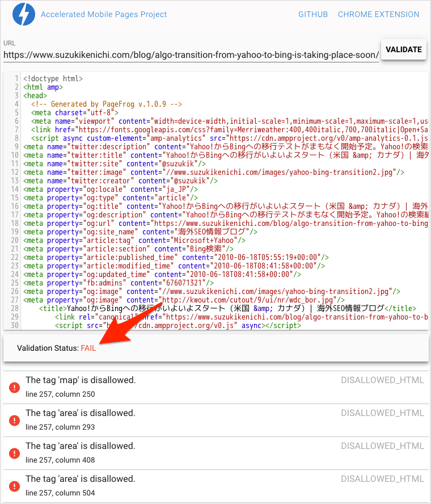Screen dimensions: 431x504
Task: Click the fb:admins 676071321 line
Action: click(119, 283)
